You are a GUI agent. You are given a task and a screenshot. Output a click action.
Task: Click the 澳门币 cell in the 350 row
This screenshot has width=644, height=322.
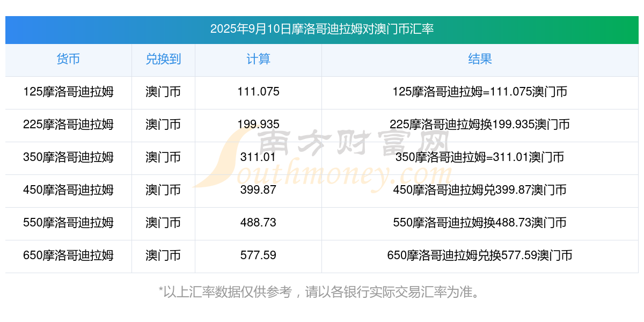163,157
